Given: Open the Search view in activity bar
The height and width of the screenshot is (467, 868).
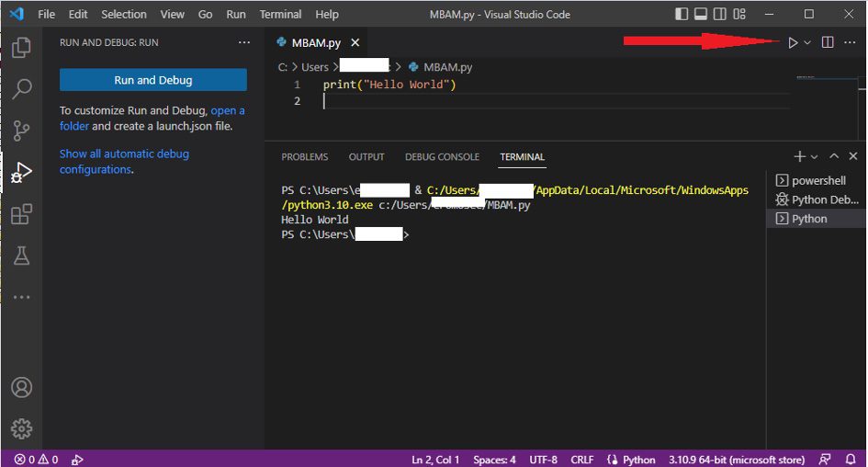Looking at the screenshot, I should (21, 88).
